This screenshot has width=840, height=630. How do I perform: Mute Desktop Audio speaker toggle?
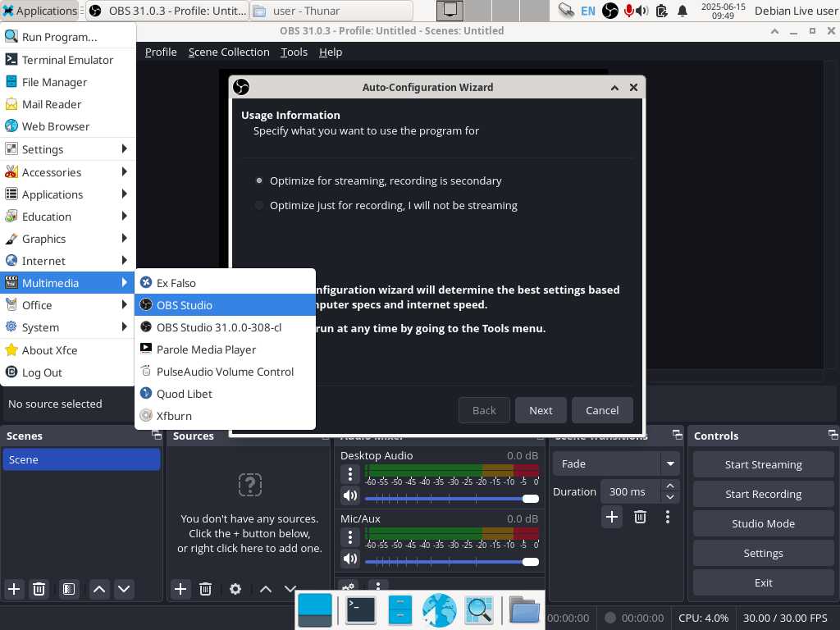tap(349, 495)
